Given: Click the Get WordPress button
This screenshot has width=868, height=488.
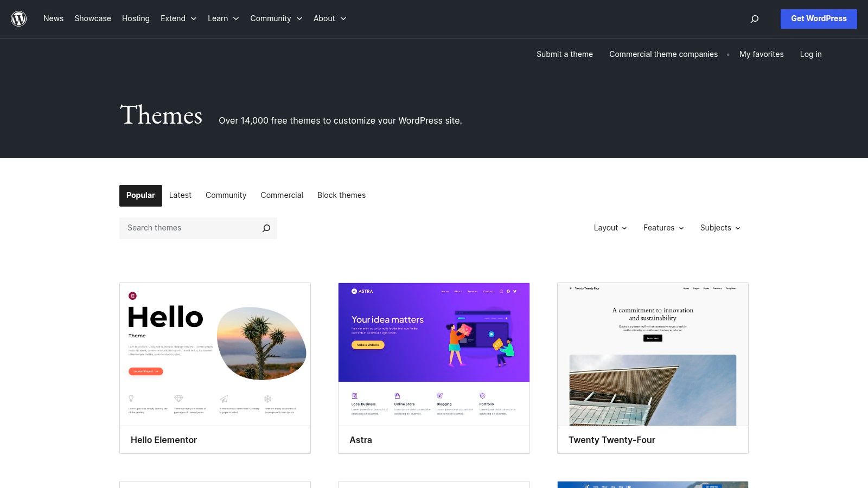Looking at the screenshot, I should click(819, 18).
